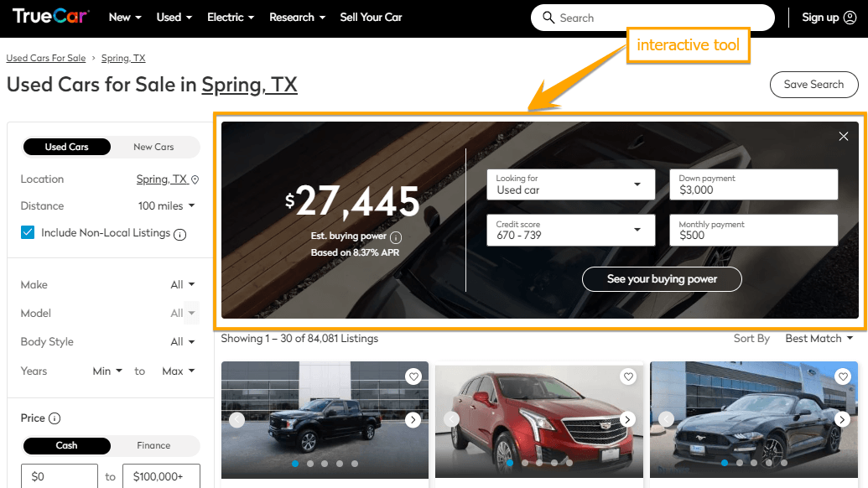Viewport: 868px width, 488px height.
Task: Edit the Down payment field
Action: (753, 184)
